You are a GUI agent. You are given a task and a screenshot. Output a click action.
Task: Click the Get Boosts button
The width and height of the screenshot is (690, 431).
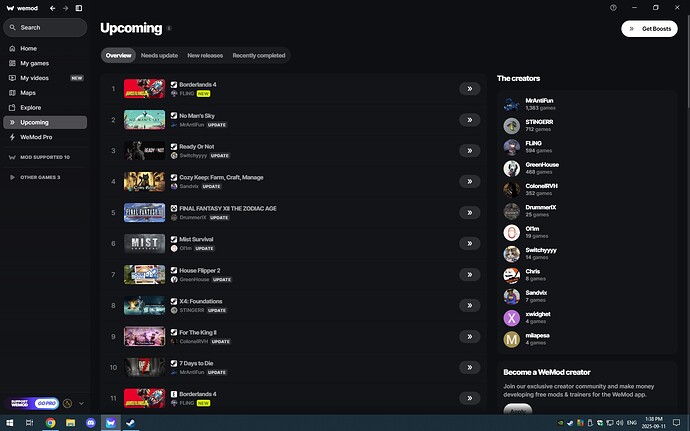point(649,29)
